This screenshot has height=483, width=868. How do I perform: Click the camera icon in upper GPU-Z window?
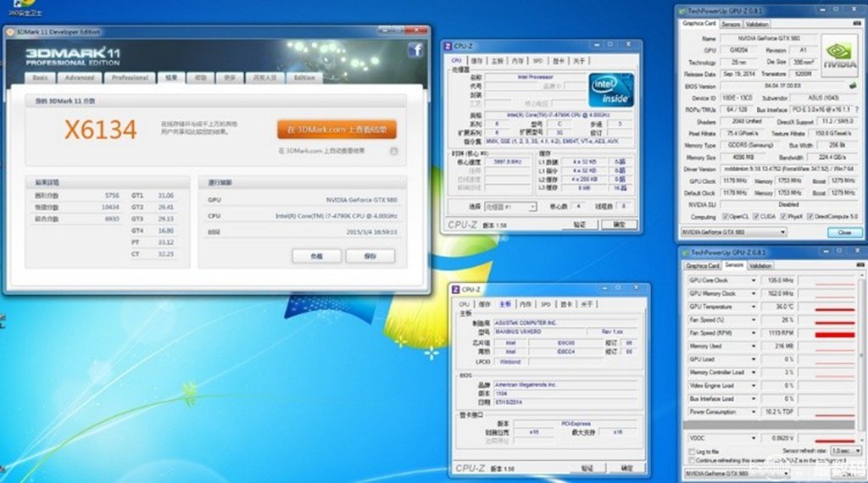click(858, 23)
